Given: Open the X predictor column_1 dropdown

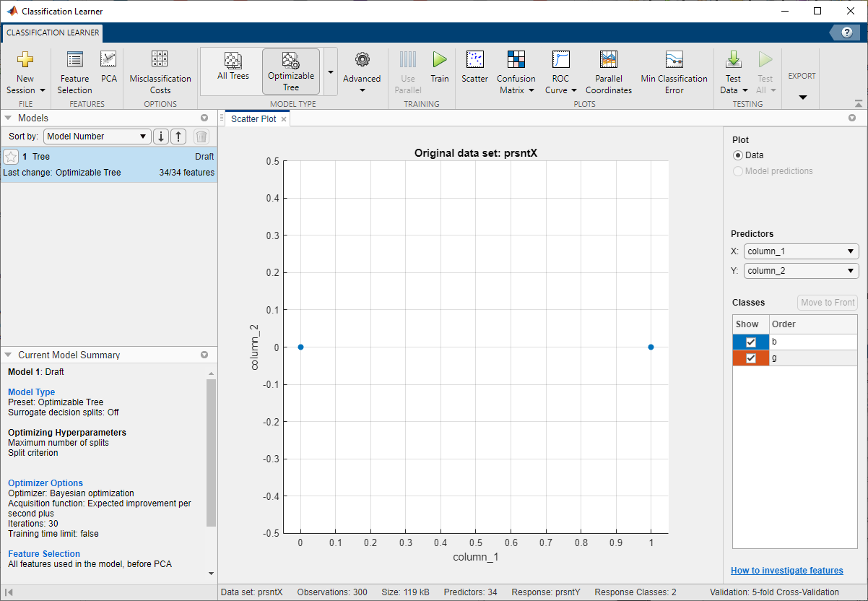Looking at the screenshot, I should (x=801, y=251).
